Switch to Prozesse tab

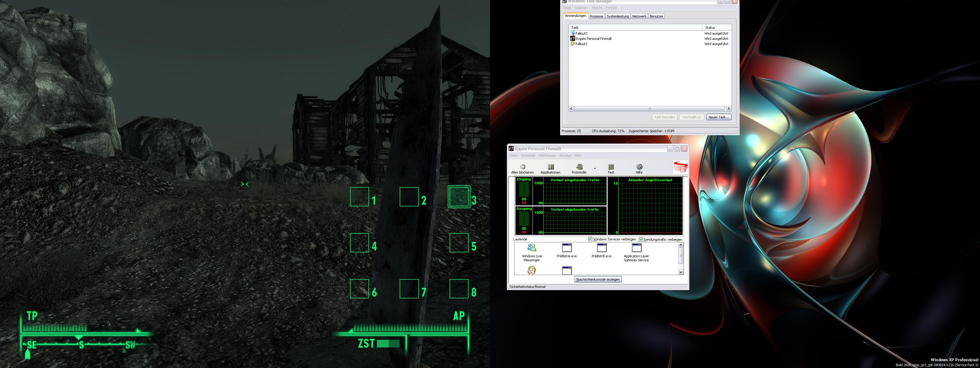[596, 16]
